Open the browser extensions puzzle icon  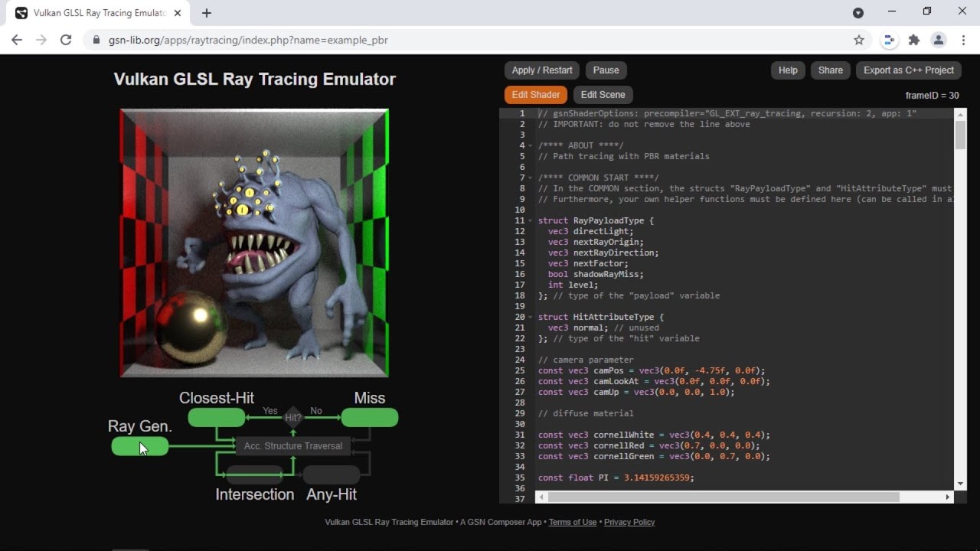click(913, 40)
